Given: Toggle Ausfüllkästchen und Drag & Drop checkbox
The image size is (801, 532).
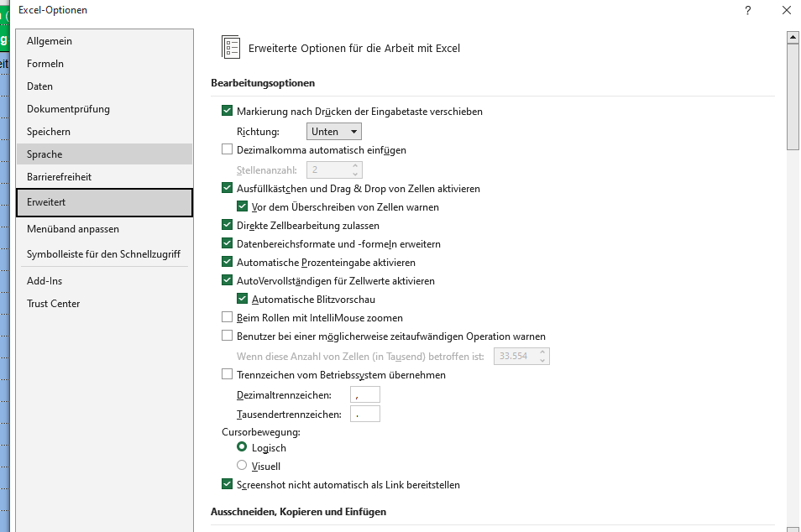Looking at the screenshot, I should pyautogui.click(x=227, y=188).
